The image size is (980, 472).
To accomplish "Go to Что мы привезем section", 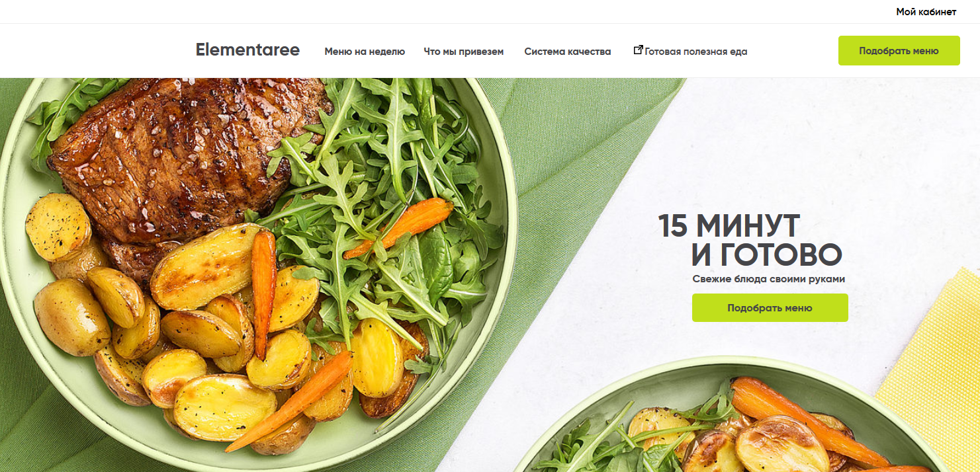I will (464, 52).
